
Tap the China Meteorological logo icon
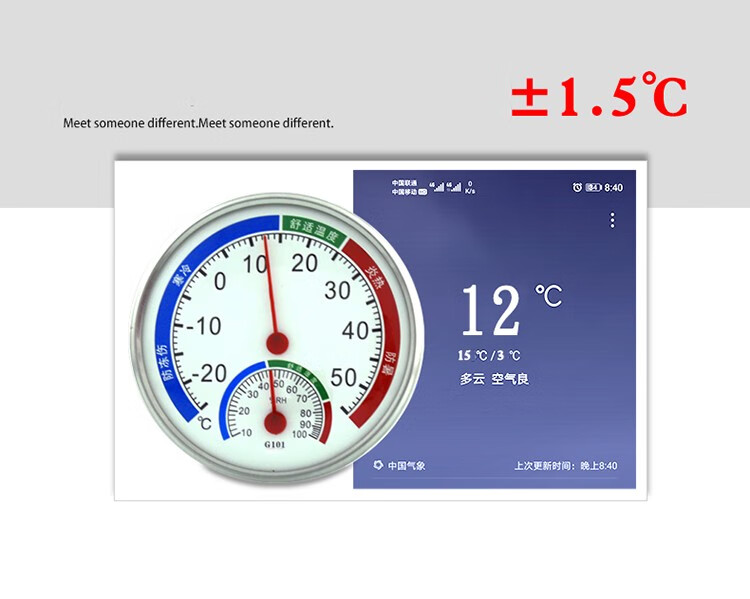click(378, 465)
